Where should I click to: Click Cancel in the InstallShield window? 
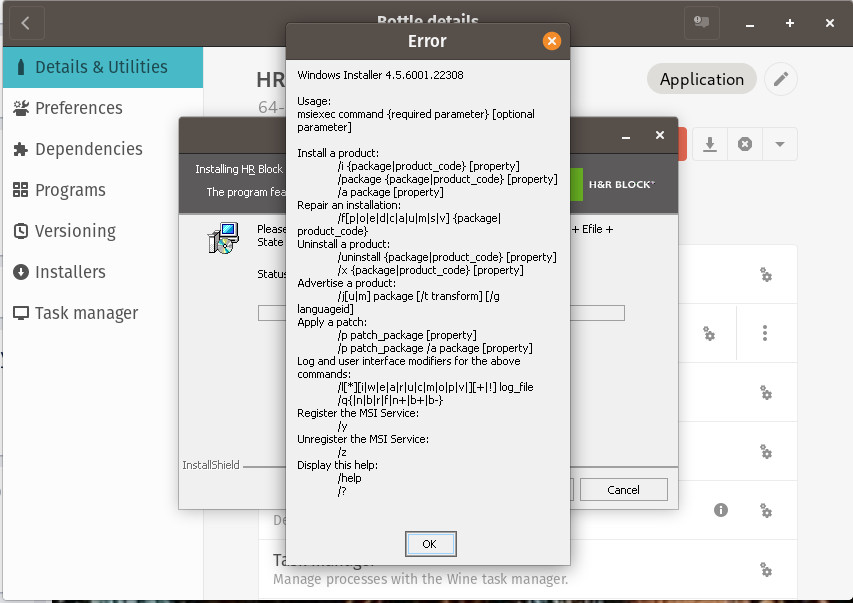tap(623, 490)
